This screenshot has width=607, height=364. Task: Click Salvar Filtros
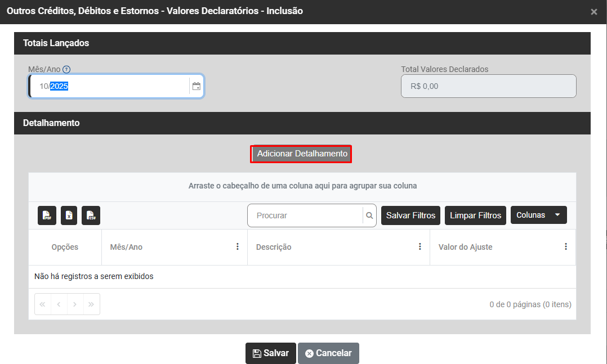(x=410, y=215)
